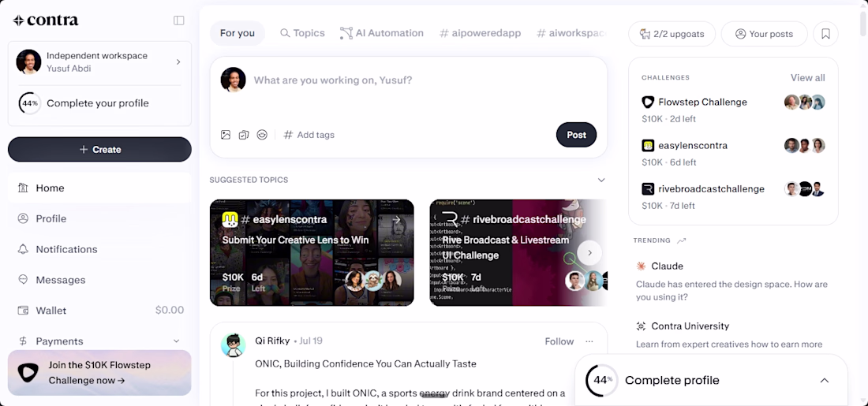Open the #easylenscontra topic card
Image resolution: width=868 pixels, height=406 pixels.
click(312, 253)
